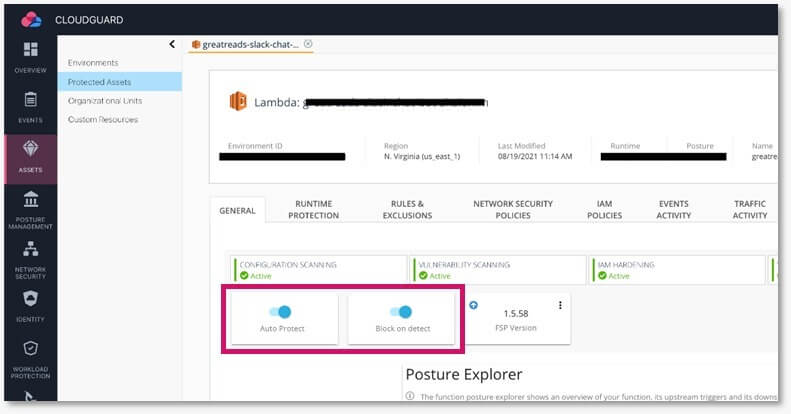Click the Configuration Scanning status card
Viewport: 791px width, 414px height.
320,270
